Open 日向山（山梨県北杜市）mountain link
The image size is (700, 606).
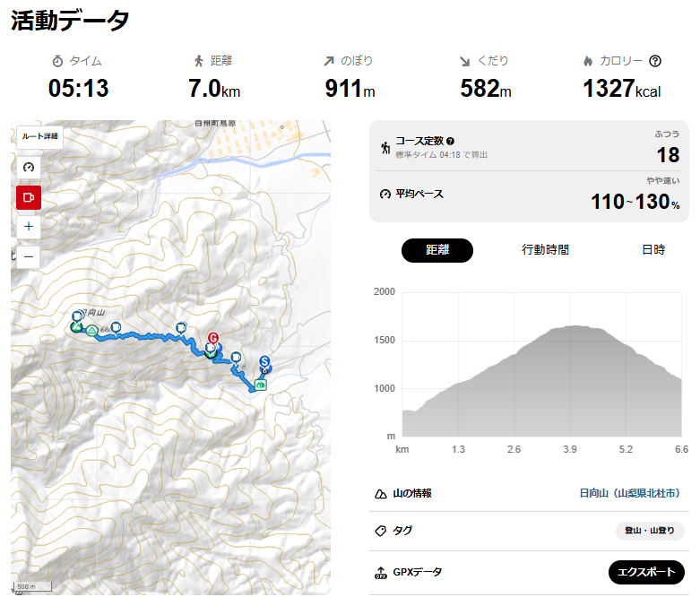(629, 493)
